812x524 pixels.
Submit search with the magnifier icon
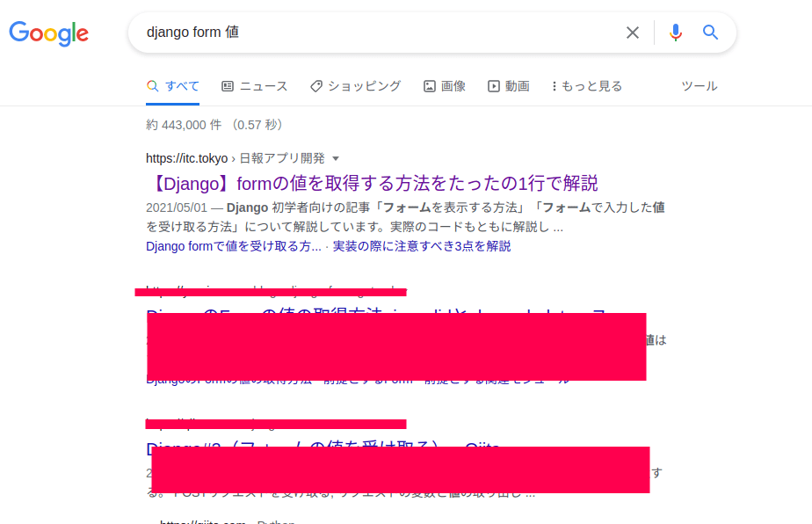(x=710, y=33)
